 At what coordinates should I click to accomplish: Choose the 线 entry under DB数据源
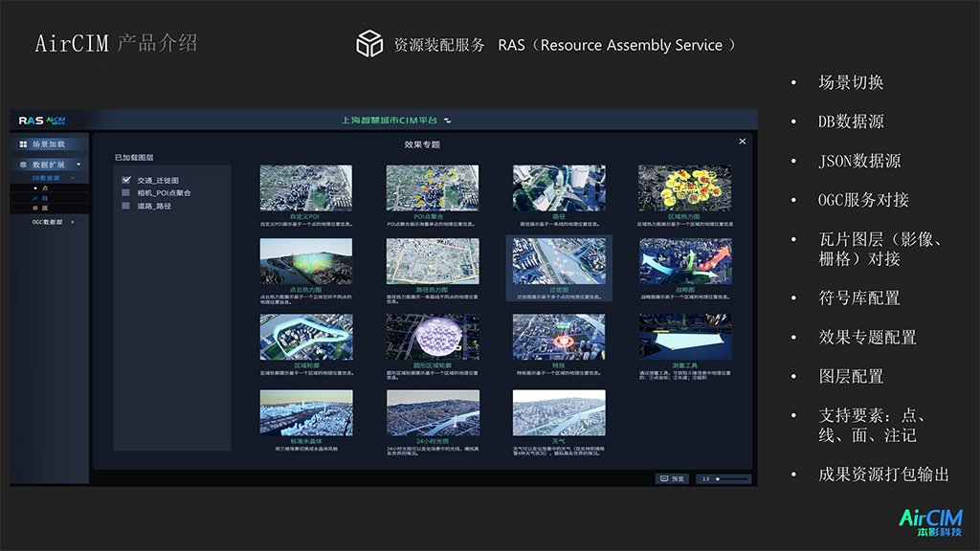(45, 198)
